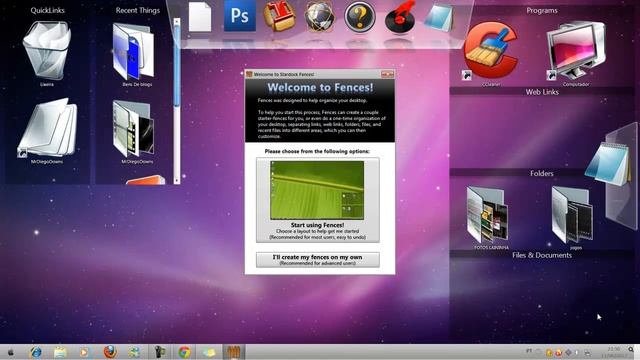This screenshot has width=640, height=360.
Task: Launch the vinyl record music app in dock
Action: [x=400, y=17]
